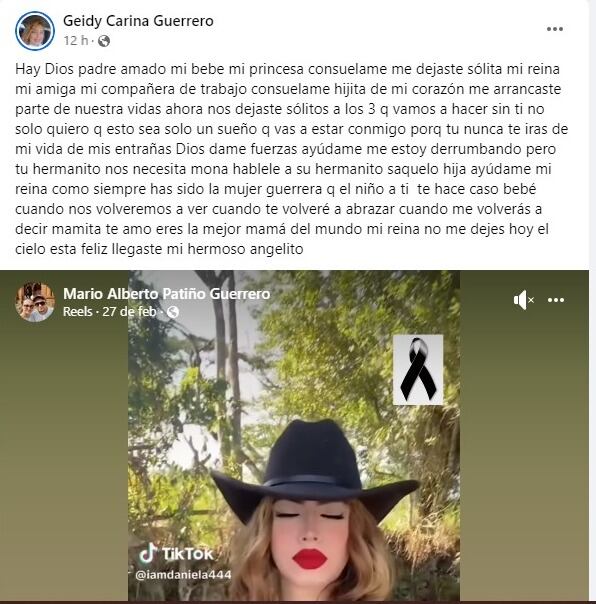The height and width of the screenshot is (604, 596).
Task: Click the page scrollbar on the right edge
Action: [593, 302]
